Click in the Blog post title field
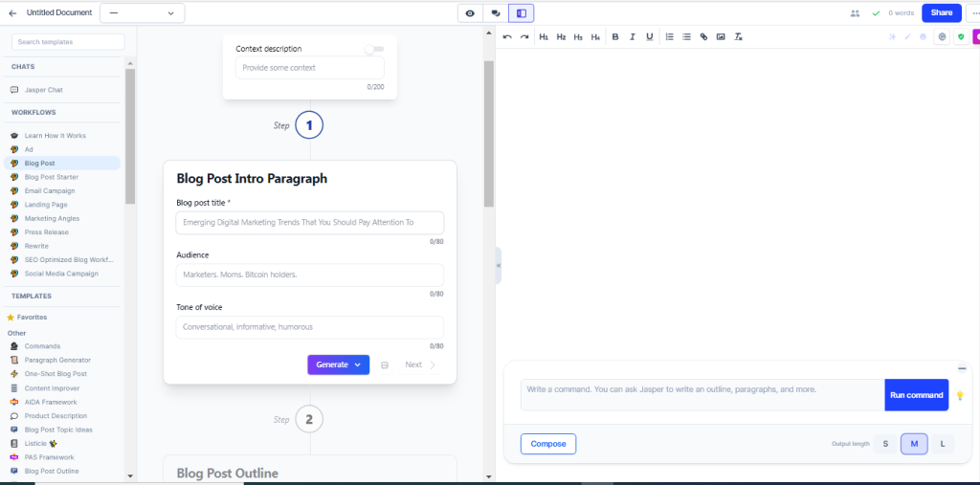This screenshot has width=980, height=485. pos(310,223)
